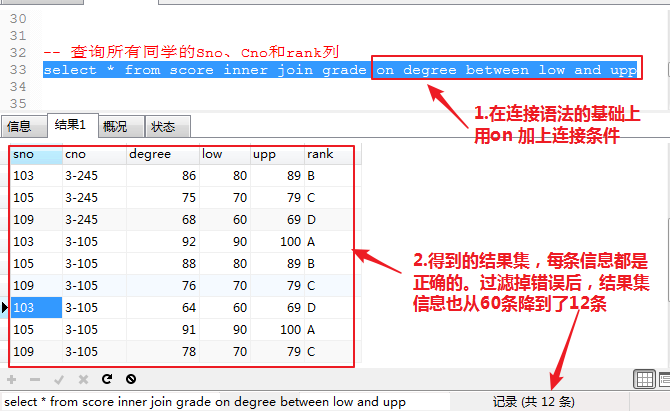Viewport: 670px width, 412px height.
Task: Click the current-row arrow indicator
Action: [x=5, y=308]
